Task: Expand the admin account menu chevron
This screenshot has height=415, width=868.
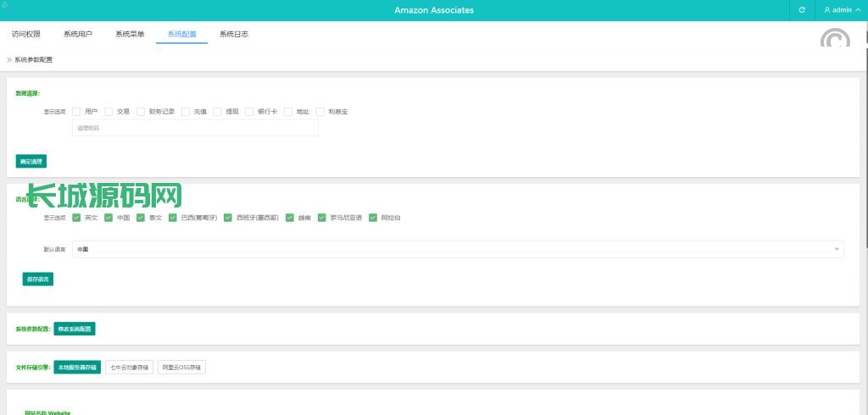Action: point(858,10)
